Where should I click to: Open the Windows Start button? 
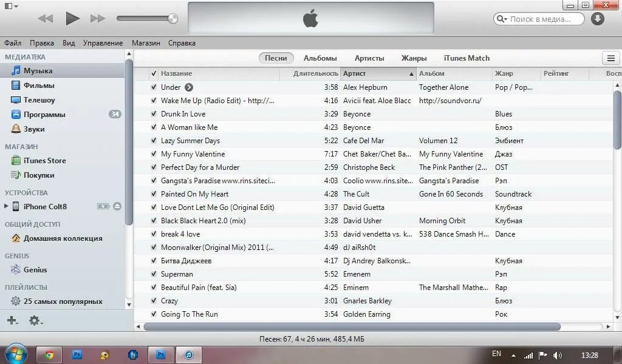coord(16,354)
